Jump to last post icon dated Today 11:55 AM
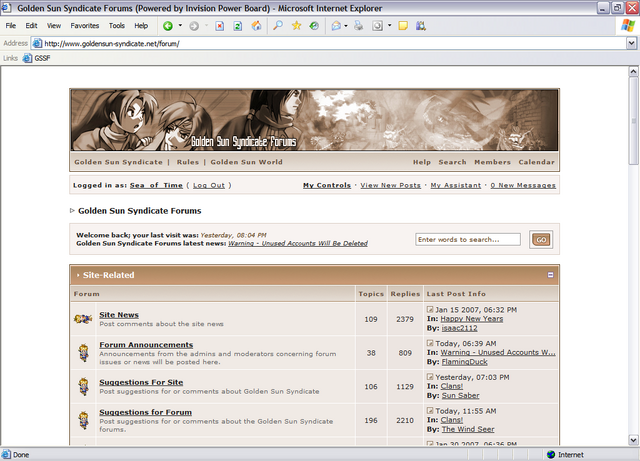 pyautogui.click(x=430, y=411)
